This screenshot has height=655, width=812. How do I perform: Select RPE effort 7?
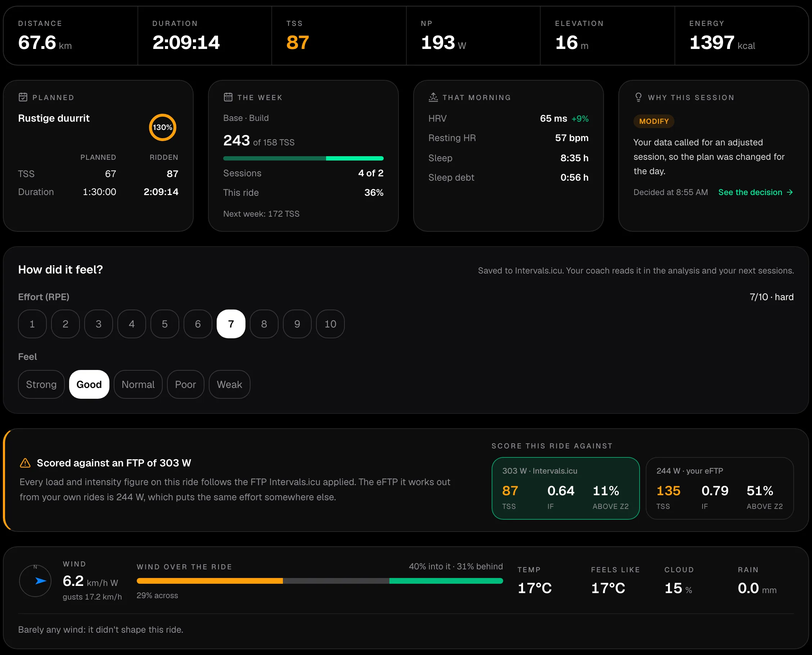coord(231,324)
